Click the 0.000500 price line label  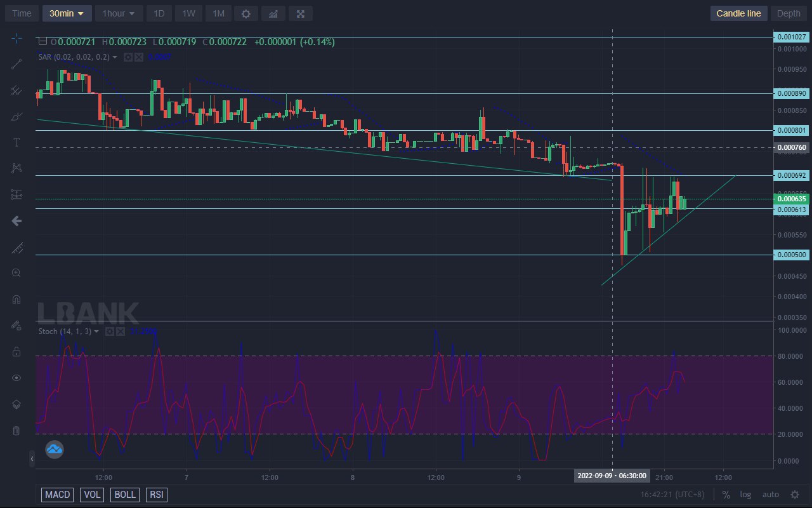791,255
